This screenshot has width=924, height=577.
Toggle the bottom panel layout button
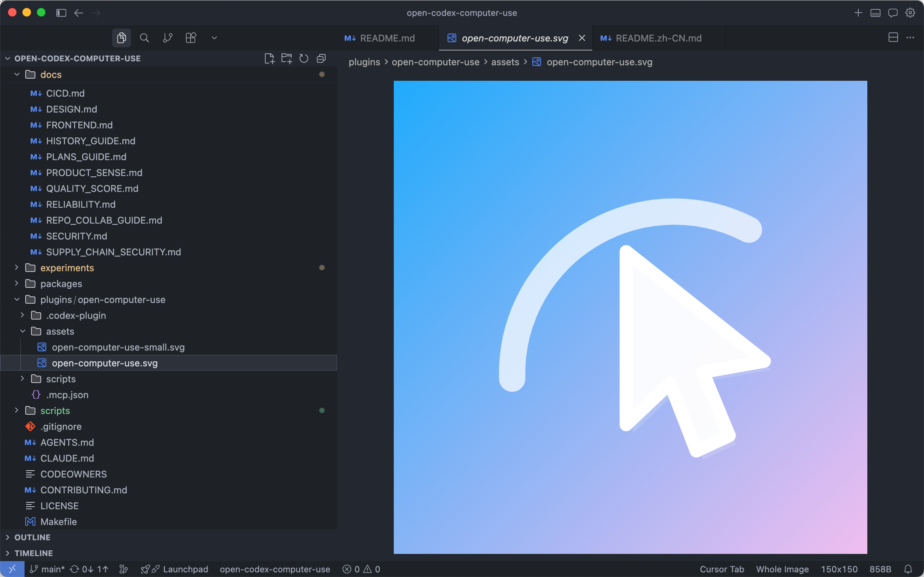[875, 13]
